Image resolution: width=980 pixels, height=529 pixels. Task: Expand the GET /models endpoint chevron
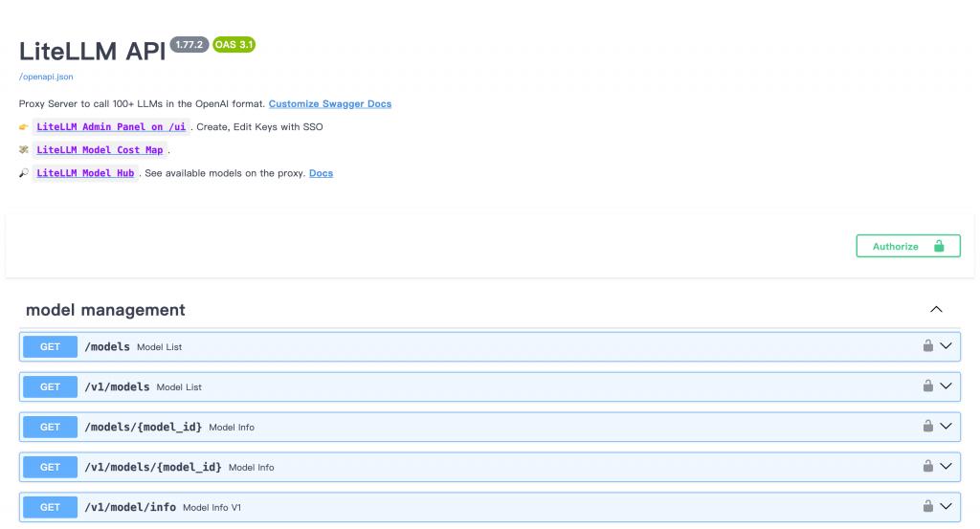tap(947, 346)
